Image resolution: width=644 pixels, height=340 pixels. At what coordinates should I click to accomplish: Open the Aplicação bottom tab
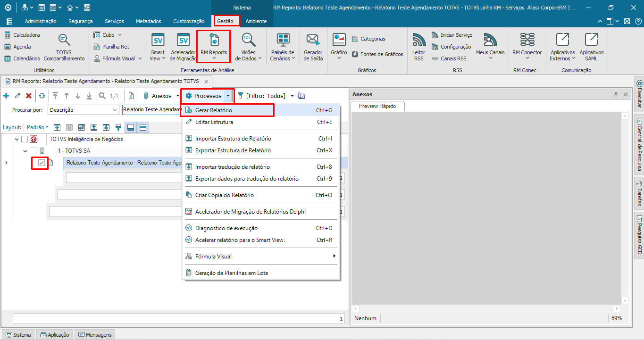(x=55, y=335)
